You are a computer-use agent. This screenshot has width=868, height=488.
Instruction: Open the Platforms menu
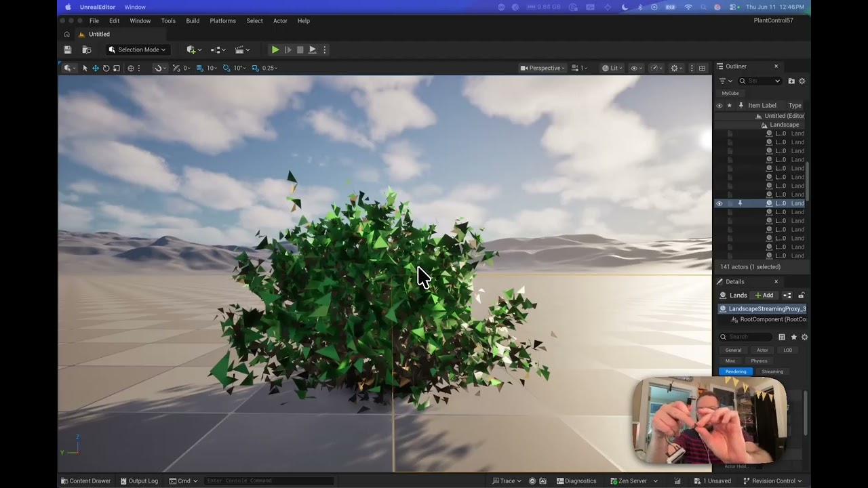pos(222,21)
